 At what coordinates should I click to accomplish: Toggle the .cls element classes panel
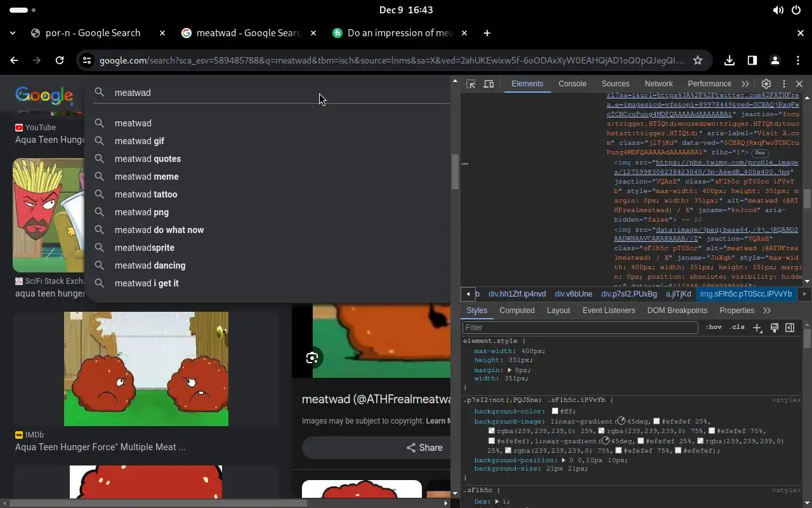(x=737, y=328)
